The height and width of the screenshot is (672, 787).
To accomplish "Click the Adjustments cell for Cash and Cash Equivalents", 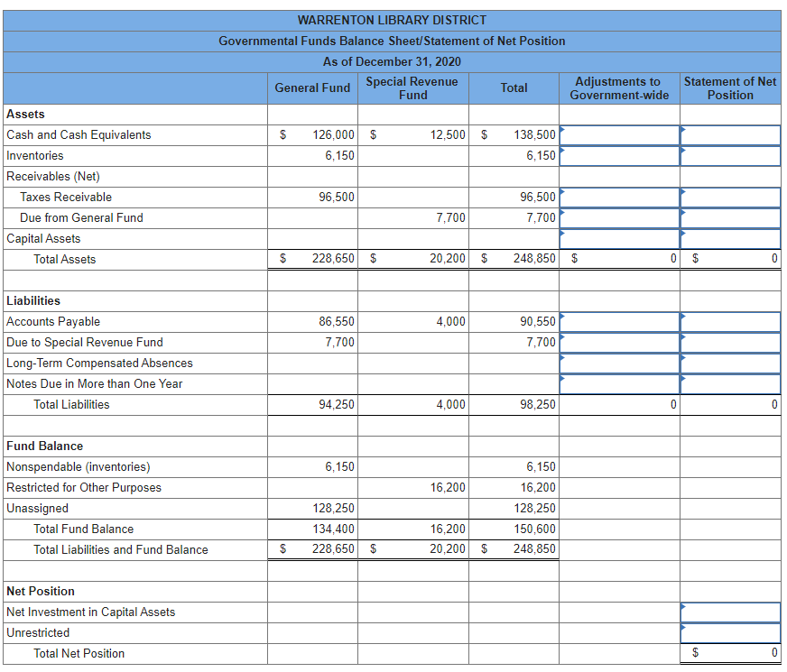I will coord(617,134).
